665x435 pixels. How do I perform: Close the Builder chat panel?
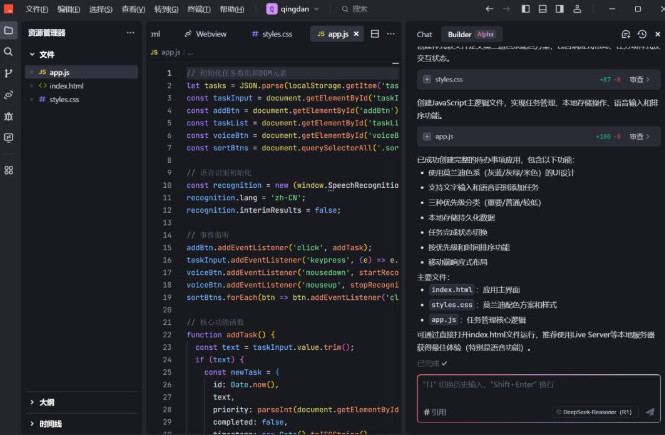pyautogui.click(x=657, y=34)
